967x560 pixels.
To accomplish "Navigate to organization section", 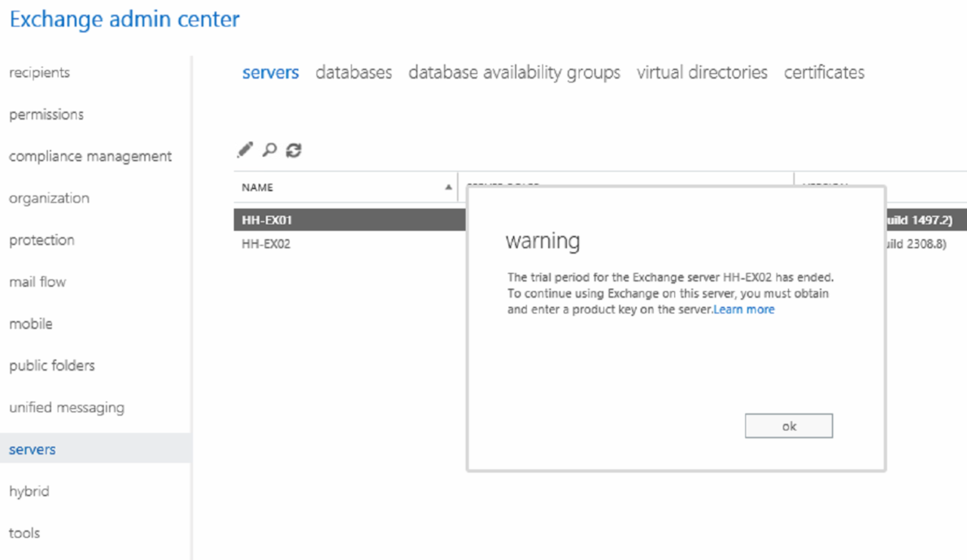I will [x=50, y=198].
